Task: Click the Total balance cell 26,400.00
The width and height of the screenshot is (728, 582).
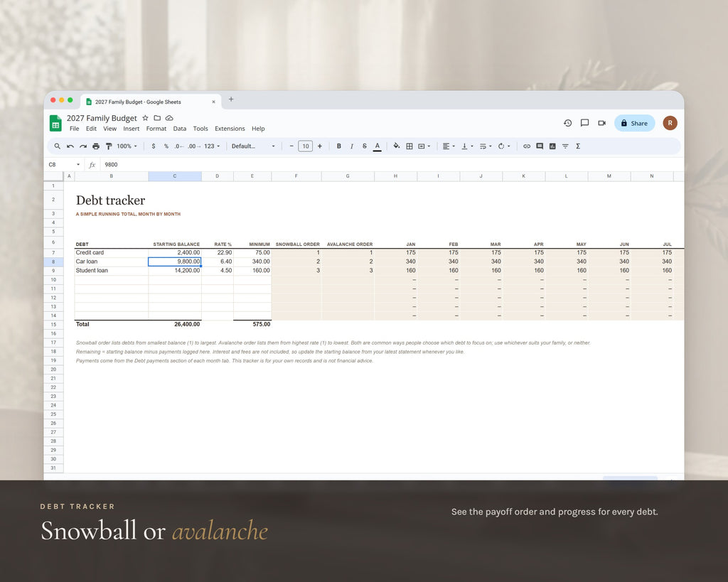Action: pyautogui.click(x=175, y=325)
